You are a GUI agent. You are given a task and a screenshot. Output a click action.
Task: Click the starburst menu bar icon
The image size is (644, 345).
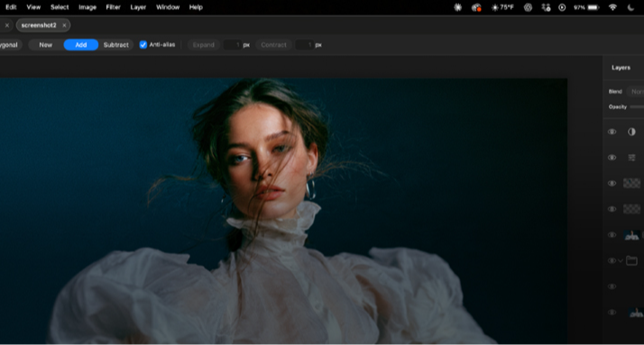(x=457, y=7)
